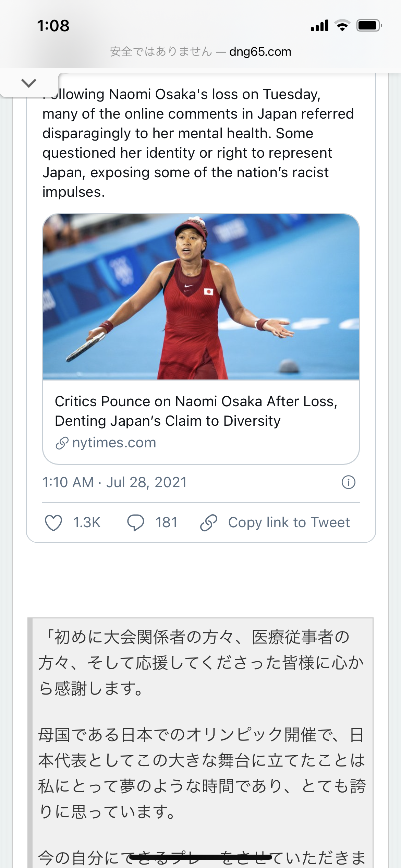
Task: Collapse the page with down chevron
Action: tap(29, 83)
